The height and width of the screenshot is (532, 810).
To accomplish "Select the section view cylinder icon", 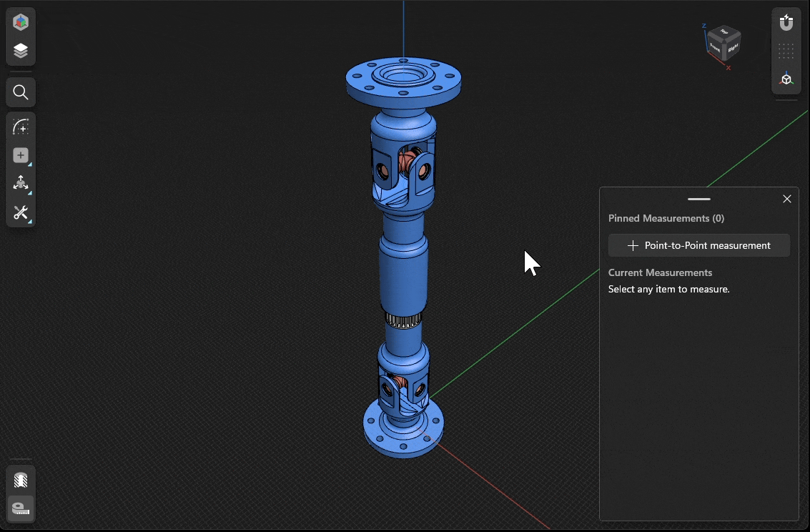I will 20,480.
